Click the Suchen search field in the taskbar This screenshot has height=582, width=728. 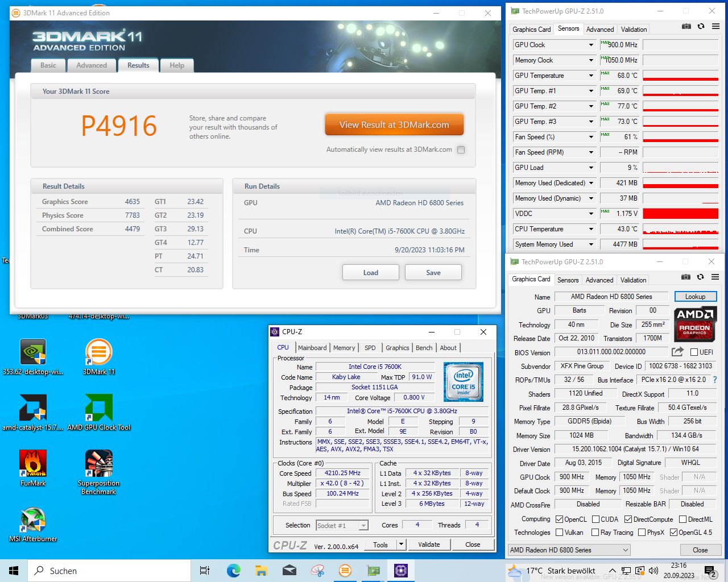click(108, 570)
